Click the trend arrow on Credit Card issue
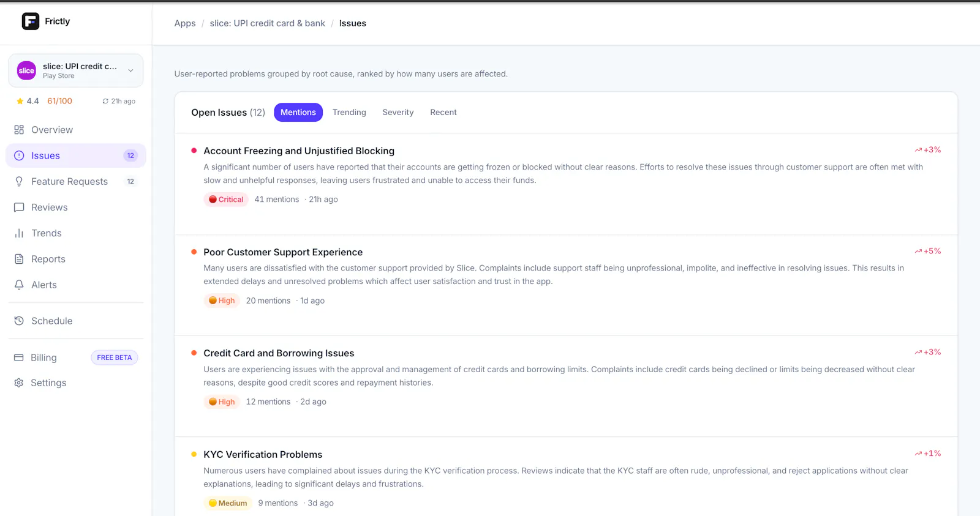980x516 pixels. coord(918,353)
